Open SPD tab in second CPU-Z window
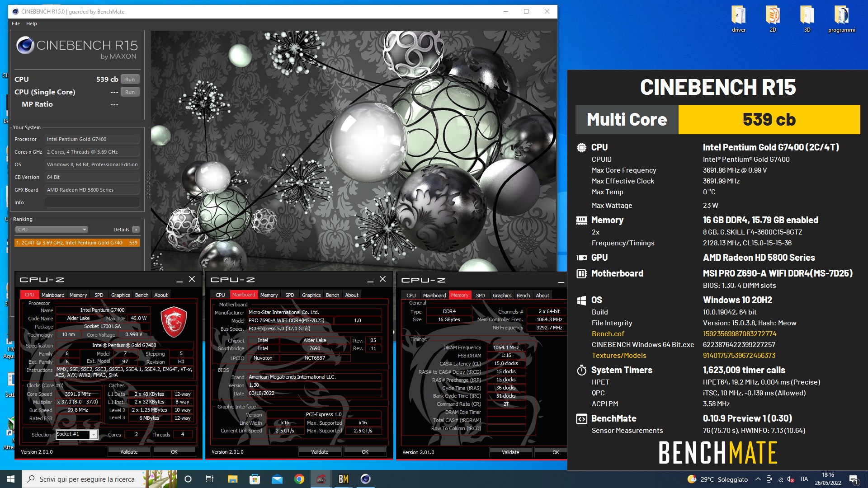 (290, 295)
